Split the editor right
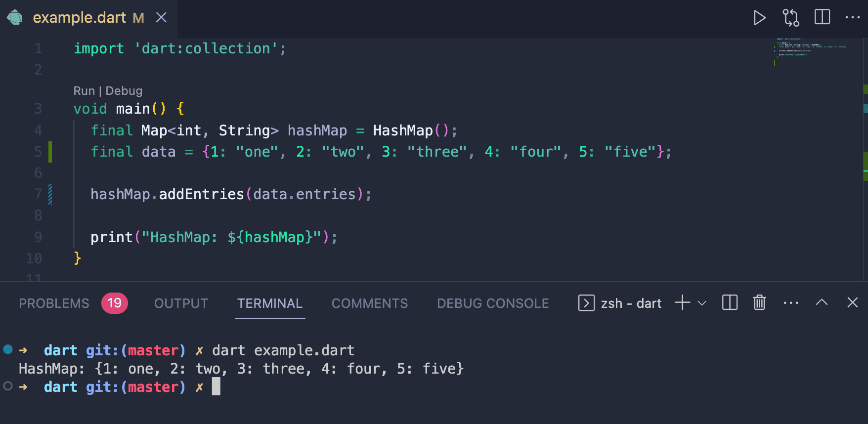This screenshot has height=424, width=868. pos(823,17)
